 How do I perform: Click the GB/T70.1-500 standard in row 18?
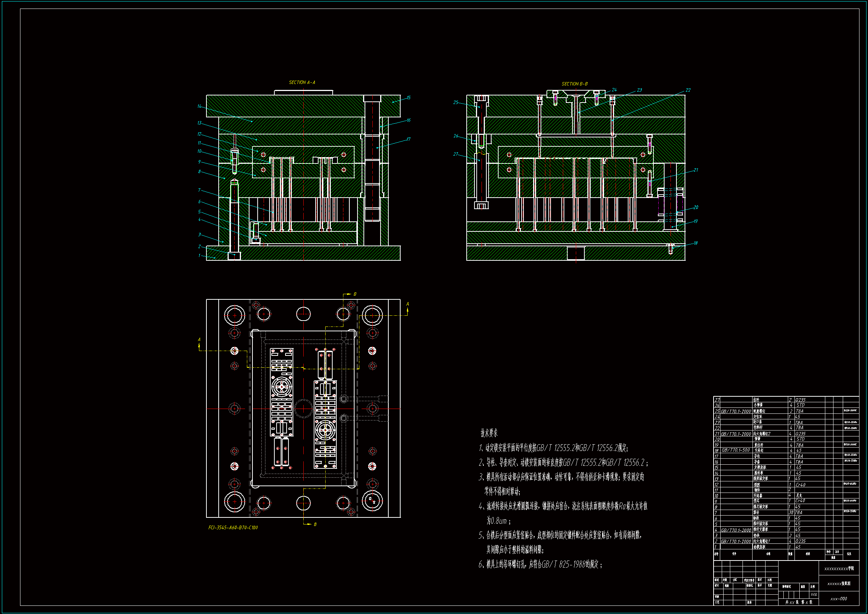click(x=735, y=450)
